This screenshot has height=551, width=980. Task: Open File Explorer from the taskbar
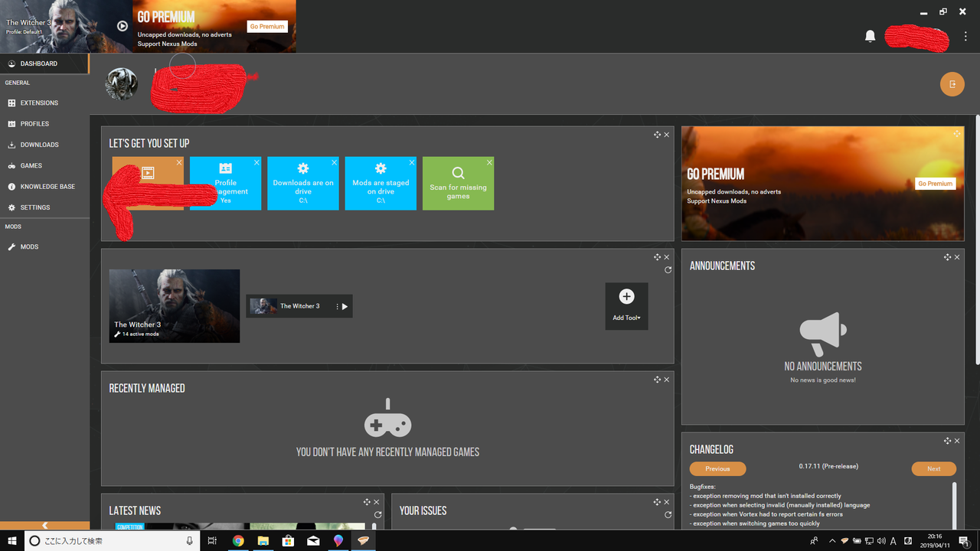pos(263,541)
